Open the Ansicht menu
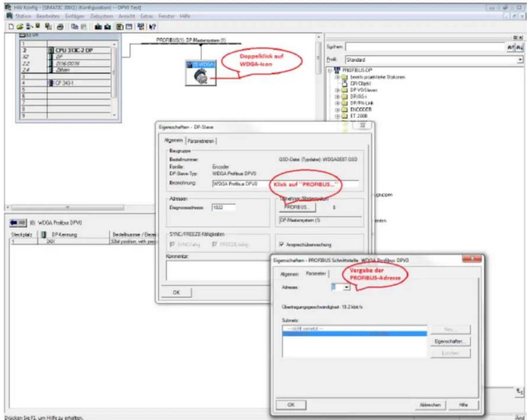Image resolution: width=527 pixels, height=420 pixels. 126,16
